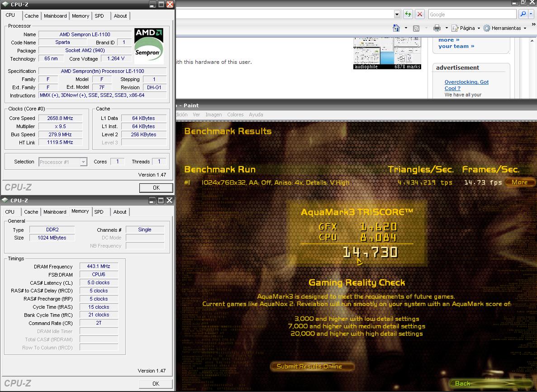537x392 pixels.
Task: Click the Página page icon
Action: 455,28
